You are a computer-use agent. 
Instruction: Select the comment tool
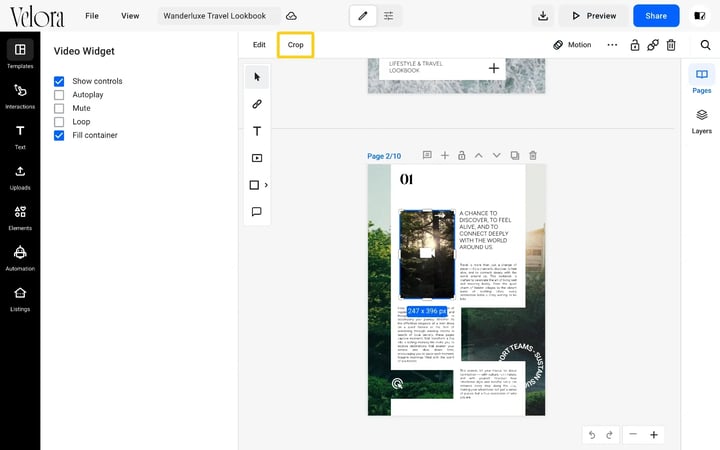point(257,212)
